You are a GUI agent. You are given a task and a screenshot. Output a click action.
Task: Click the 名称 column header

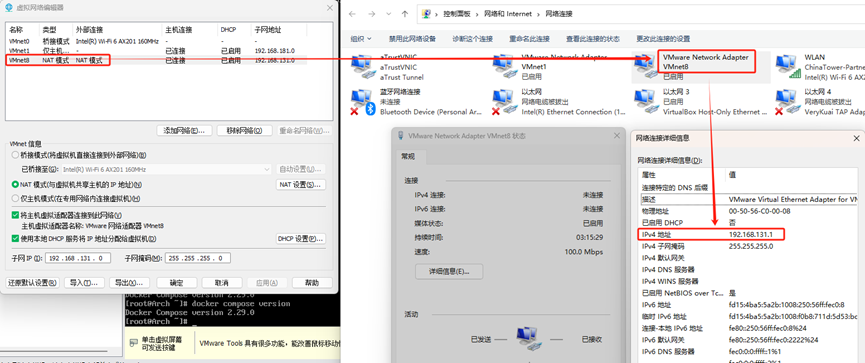point(23,29)
